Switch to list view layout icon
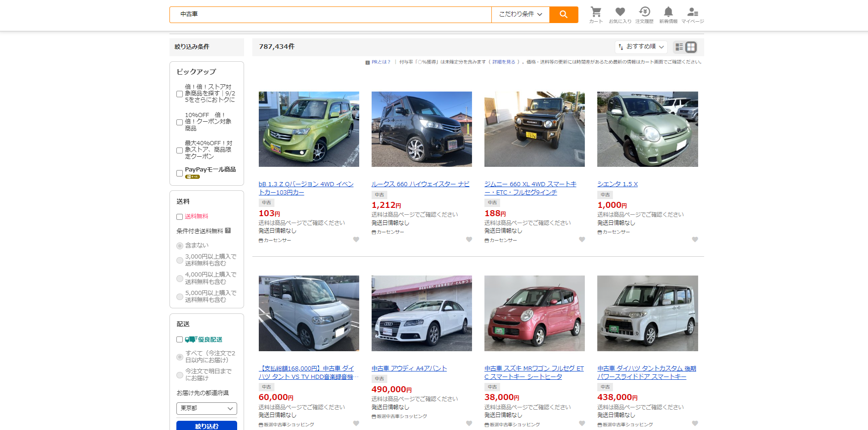The image size is (868, 430). [679, 47]
